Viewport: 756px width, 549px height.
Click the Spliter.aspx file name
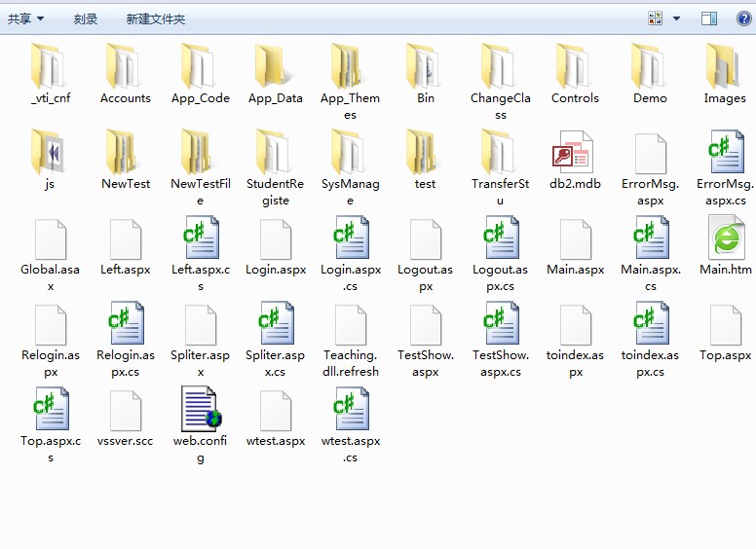(x=200, y=364)
